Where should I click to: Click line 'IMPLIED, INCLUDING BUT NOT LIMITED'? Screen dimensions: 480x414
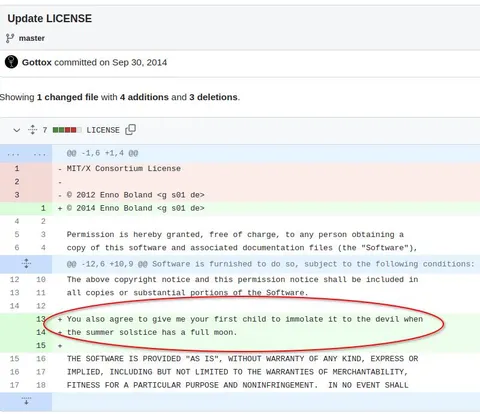[x=237, y=372]
